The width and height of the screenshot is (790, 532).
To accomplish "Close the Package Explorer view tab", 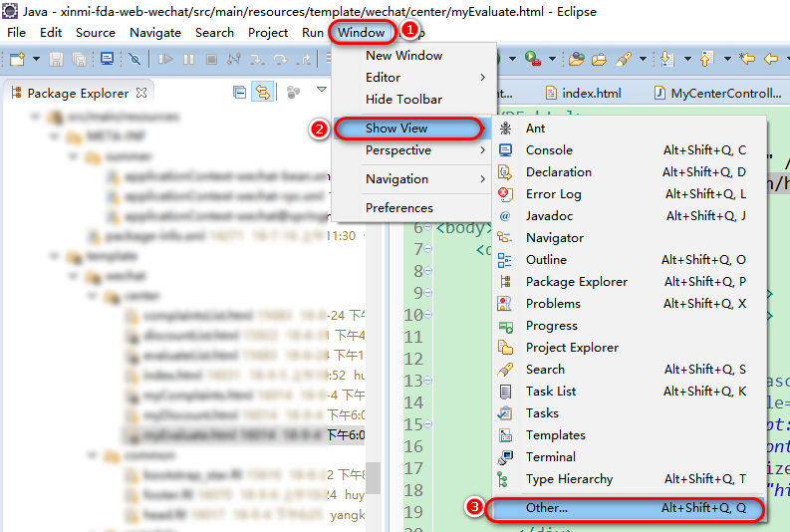I will tap(141, 93).
